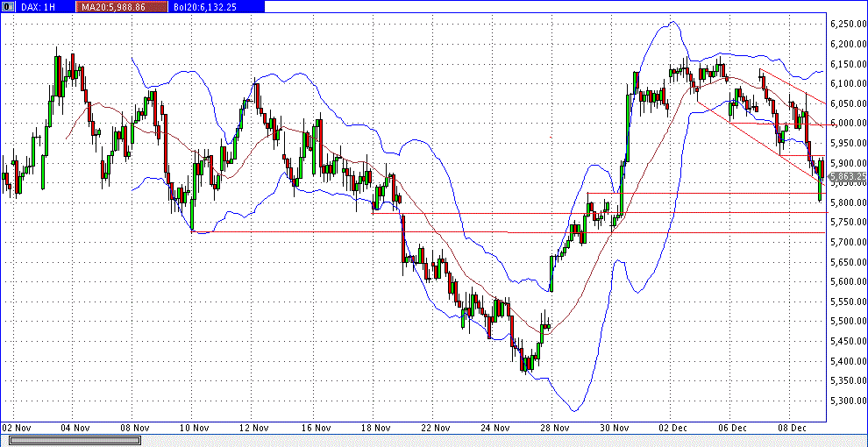Image resolution: width=868 pixels, height=447 pixels.
Task: Click the 5,550.00 price axis label
Action: pos(849,302)
